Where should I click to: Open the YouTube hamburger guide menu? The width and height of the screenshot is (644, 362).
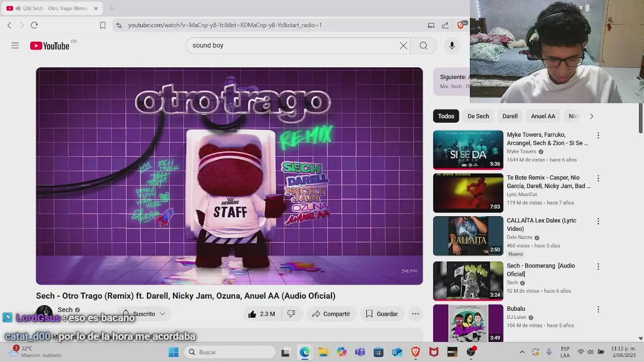pos(15,46)
